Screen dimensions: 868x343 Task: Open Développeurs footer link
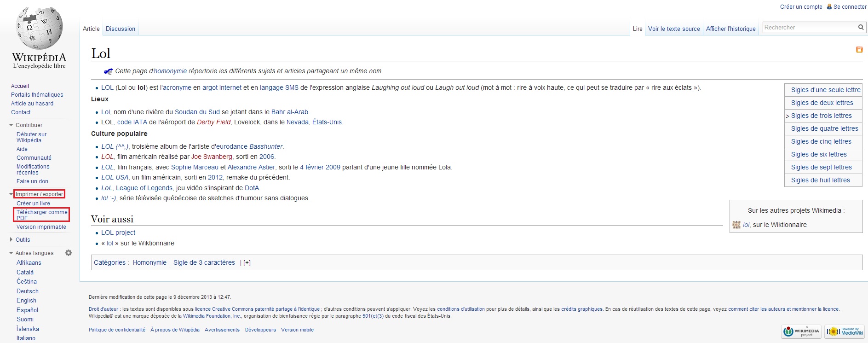pos(260,330)
